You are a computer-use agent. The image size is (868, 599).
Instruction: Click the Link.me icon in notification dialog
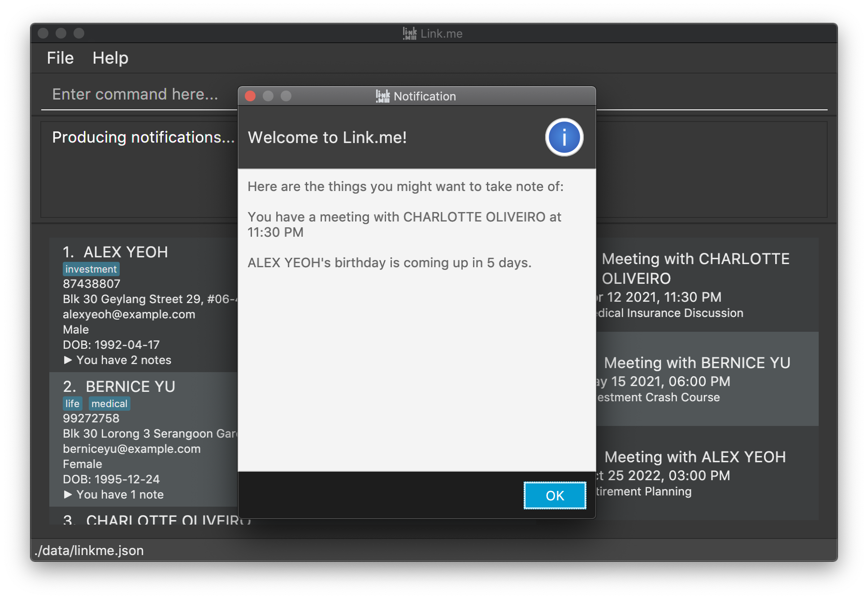pyautogui.click(x=381, y=96)
